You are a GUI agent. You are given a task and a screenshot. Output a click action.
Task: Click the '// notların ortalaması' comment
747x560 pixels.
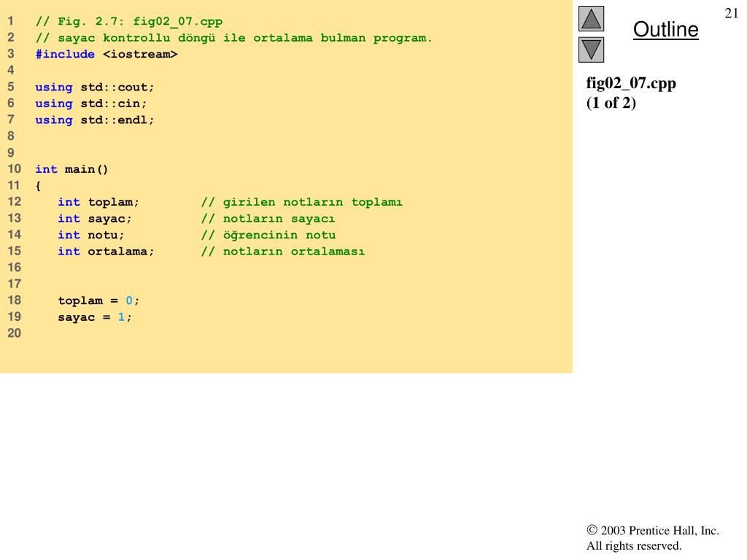tap(283, 252)
